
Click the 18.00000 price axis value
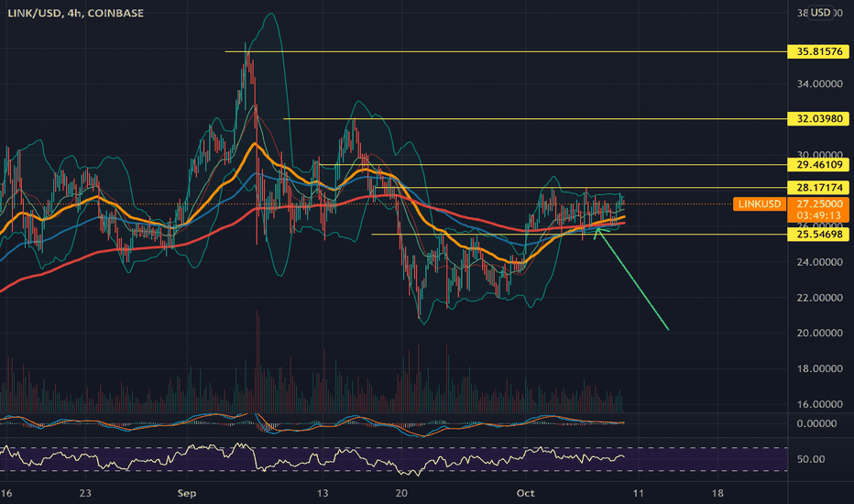point(819,369)
